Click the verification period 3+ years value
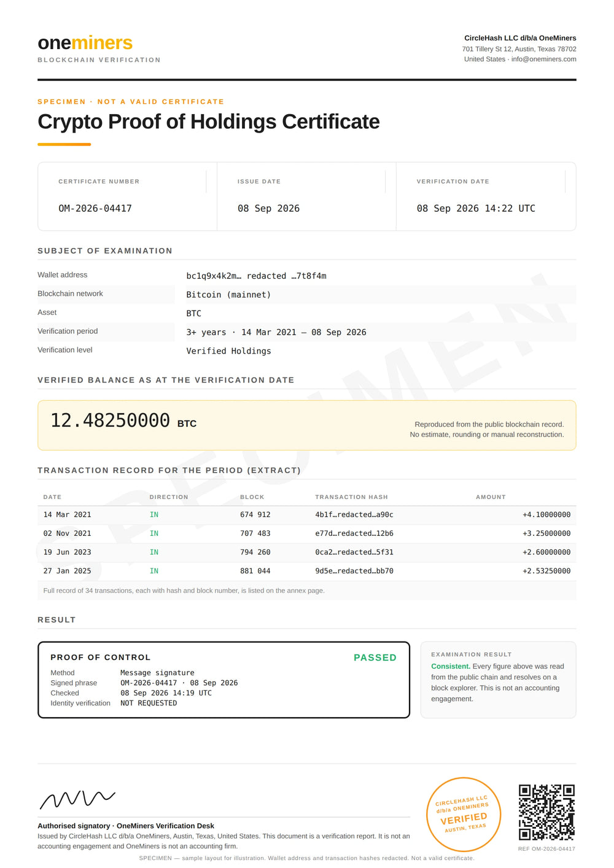 pyautogui.click(x=276, y=332)
